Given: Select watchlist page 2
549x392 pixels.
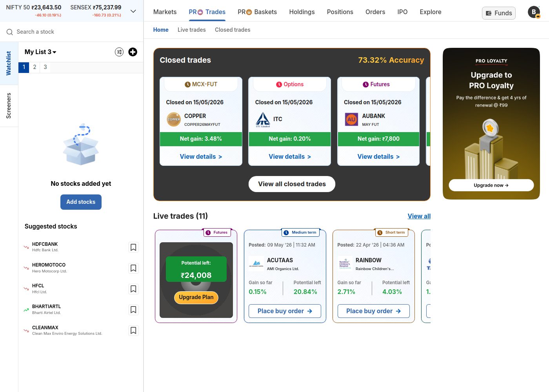Looking at the screenshot, I should coord(35,67).
